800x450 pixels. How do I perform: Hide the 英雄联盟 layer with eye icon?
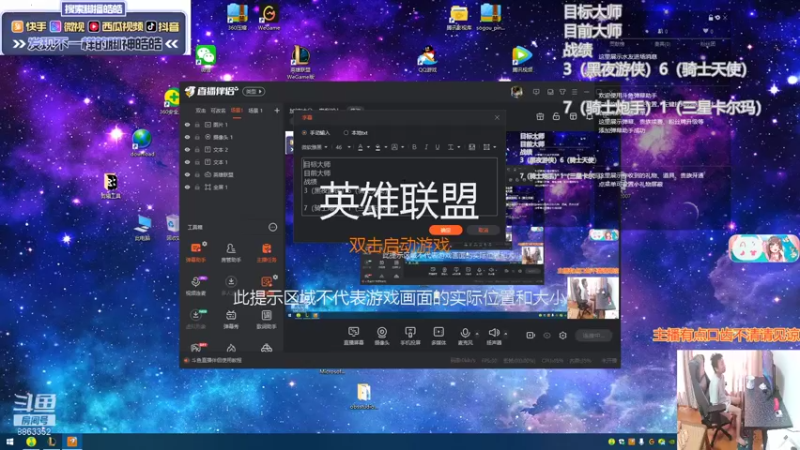point(187,174)
